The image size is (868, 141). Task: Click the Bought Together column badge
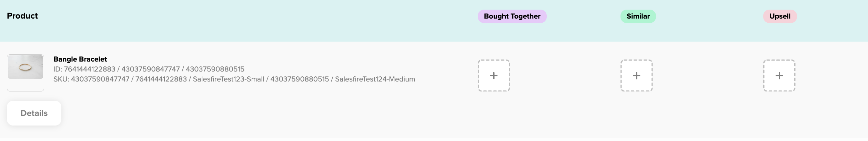512,16
